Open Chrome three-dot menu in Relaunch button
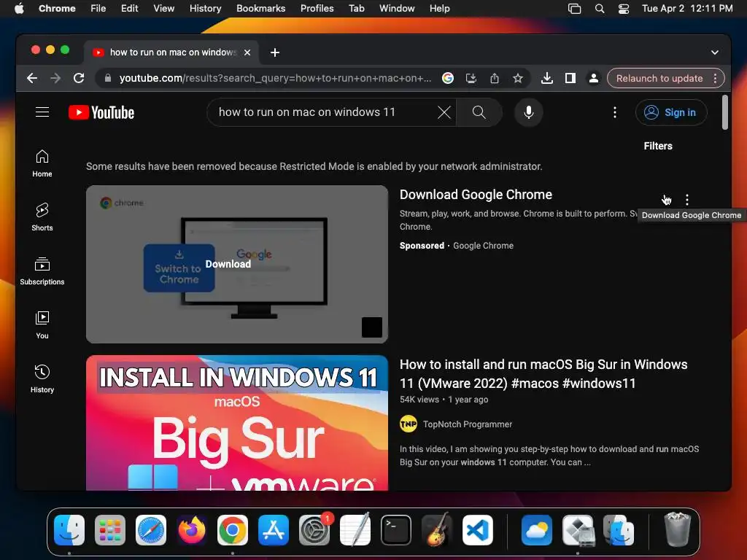Screen dimensions: 747x560 (715, 78)
